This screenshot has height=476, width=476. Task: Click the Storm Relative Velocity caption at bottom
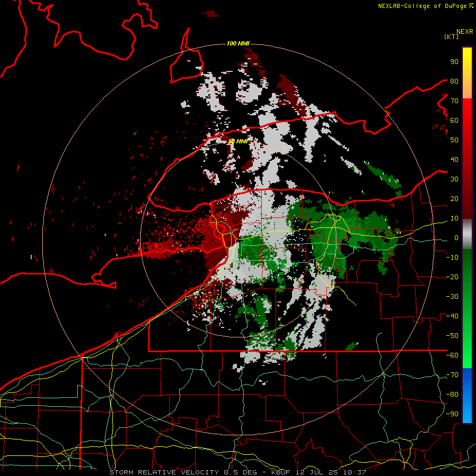[x=237, y=472]
